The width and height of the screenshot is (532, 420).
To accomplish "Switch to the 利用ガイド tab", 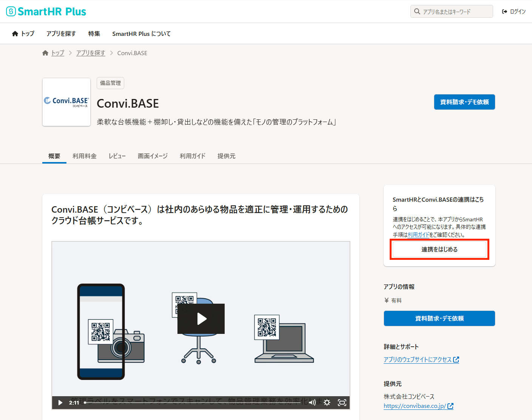I will click(193, 156).
